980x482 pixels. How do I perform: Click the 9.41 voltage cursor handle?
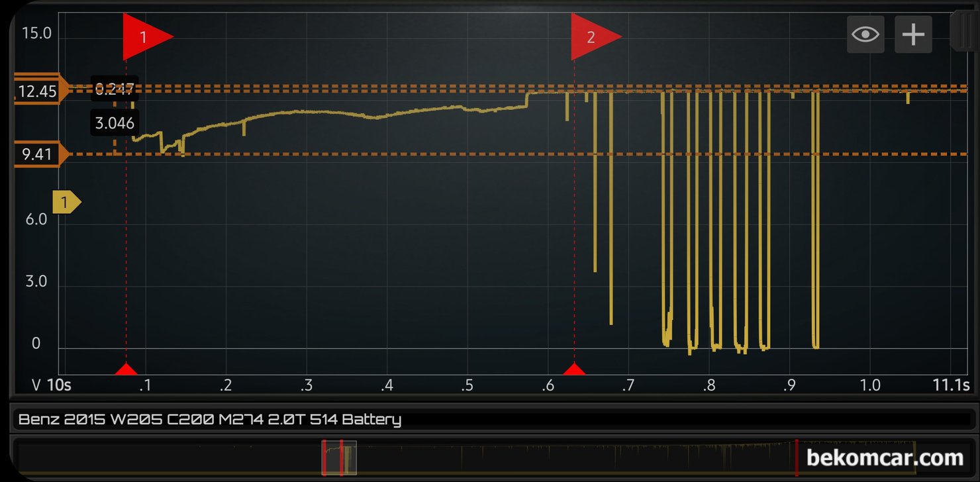pyautogui.click(x=40, y=156)
